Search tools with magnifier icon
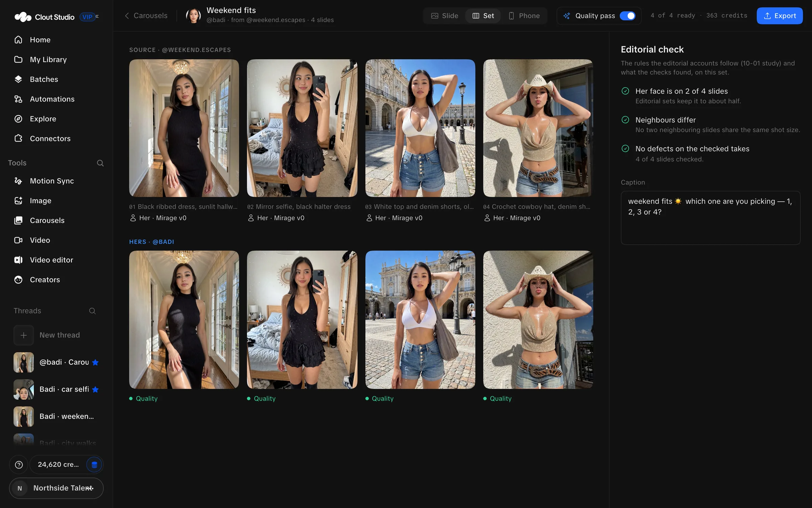Image resolution: width=812 pixels, height=508 pixels. (x=100, y=163)
